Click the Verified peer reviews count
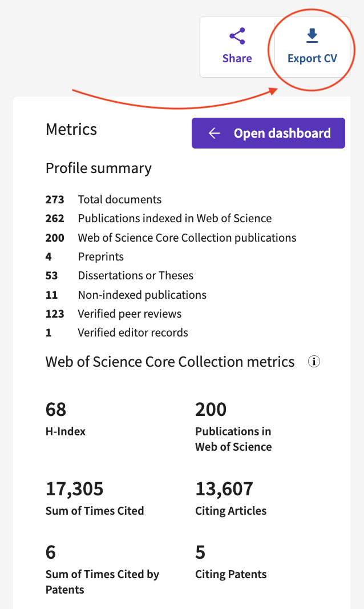 (x=55, y=314)
